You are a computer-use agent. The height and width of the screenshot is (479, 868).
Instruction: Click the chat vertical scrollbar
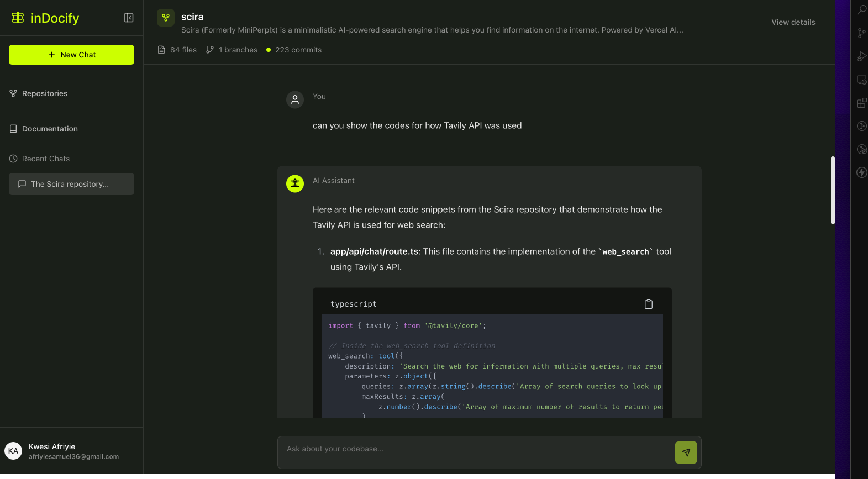pos(833,190)
